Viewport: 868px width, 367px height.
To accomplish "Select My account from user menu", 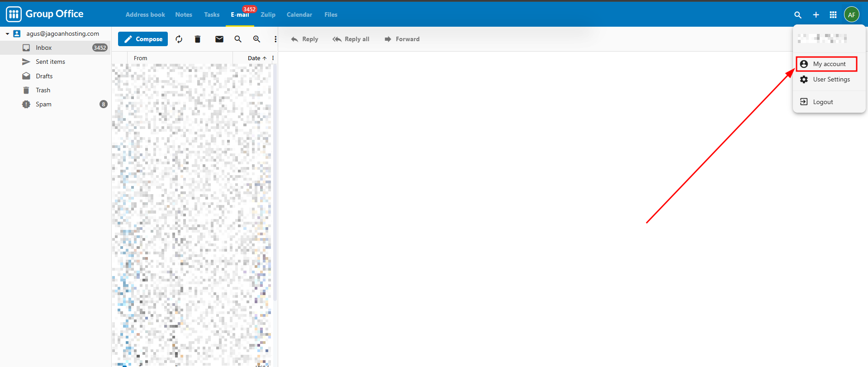I will pyautogui.click(x=829, y=64).
